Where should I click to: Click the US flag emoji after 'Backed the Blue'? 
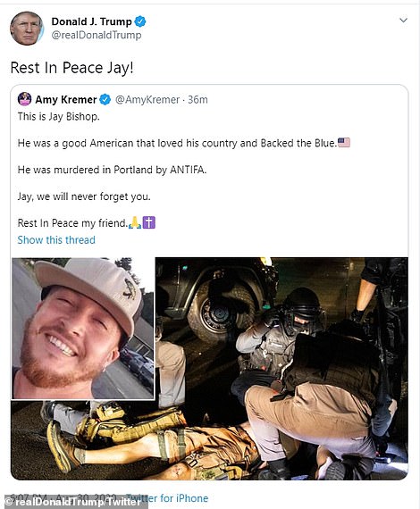(344, 143)
